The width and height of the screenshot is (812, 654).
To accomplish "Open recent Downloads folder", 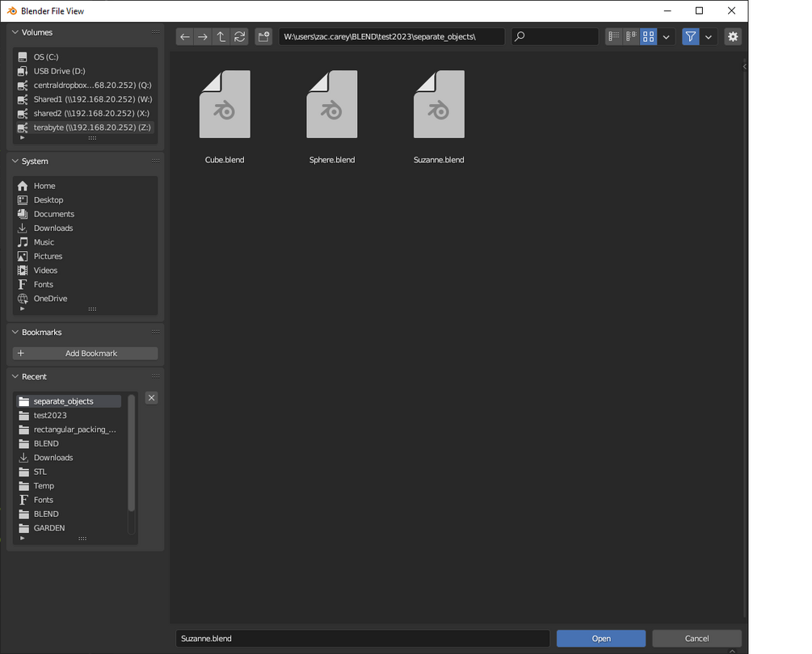I will coord(69,458).
